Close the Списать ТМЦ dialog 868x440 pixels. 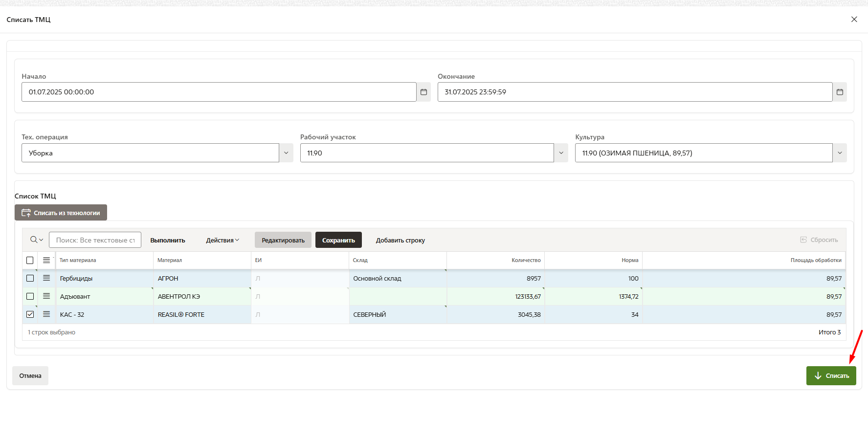(x=854, y=20)
